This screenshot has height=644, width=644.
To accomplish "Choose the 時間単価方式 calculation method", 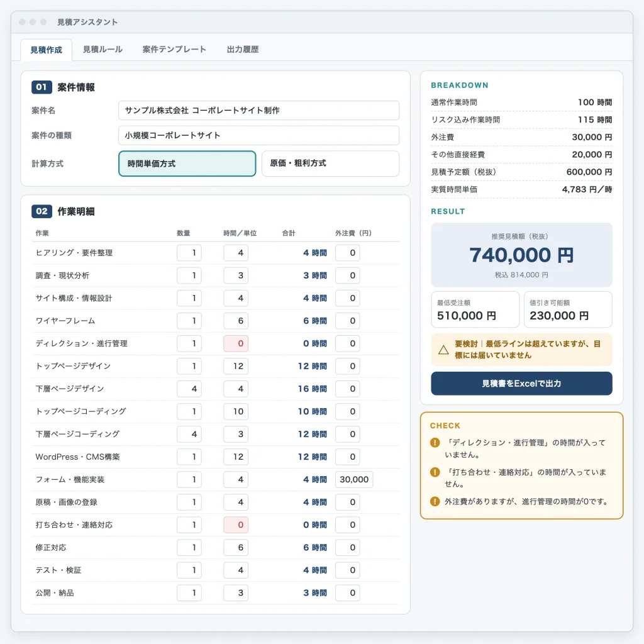I will (187, 164).
